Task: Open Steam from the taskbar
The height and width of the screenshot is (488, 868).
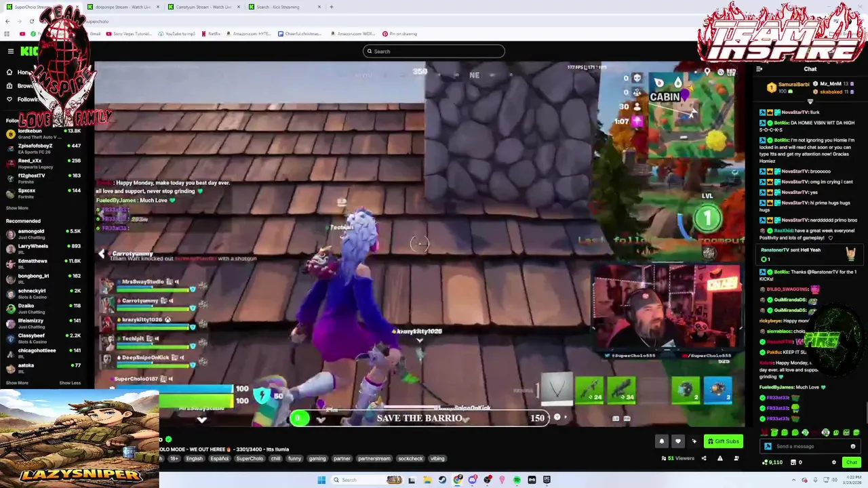Action: tap(442, 480)
